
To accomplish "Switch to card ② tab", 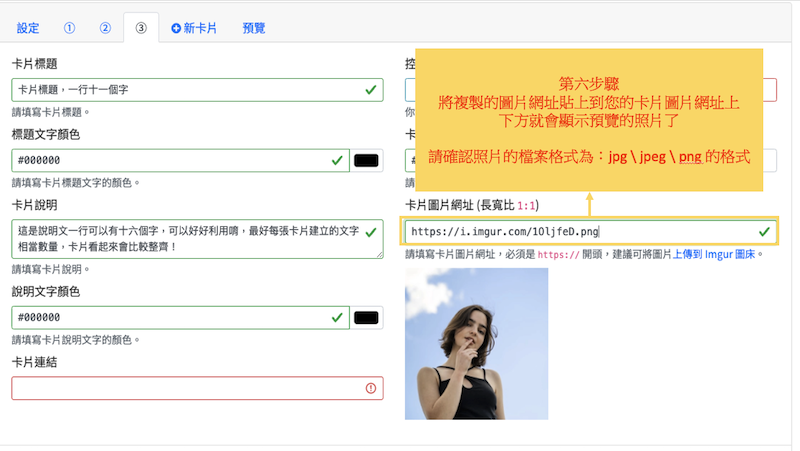I will click(x=104, y=29).
